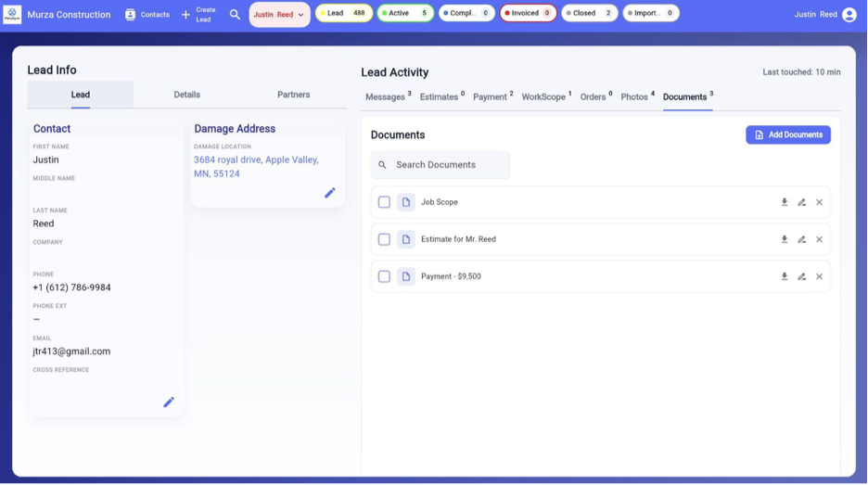Edit the Estimate for Mr. Reed document
Screen dimensions: 868x485
801,239
